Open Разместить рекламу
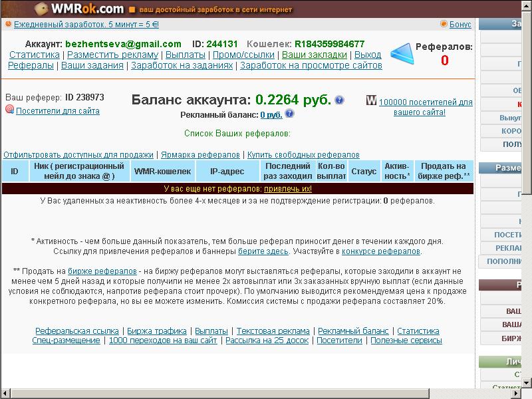This screenshot has height=399, width=532. pyautogui.click(x=112, y=55)
